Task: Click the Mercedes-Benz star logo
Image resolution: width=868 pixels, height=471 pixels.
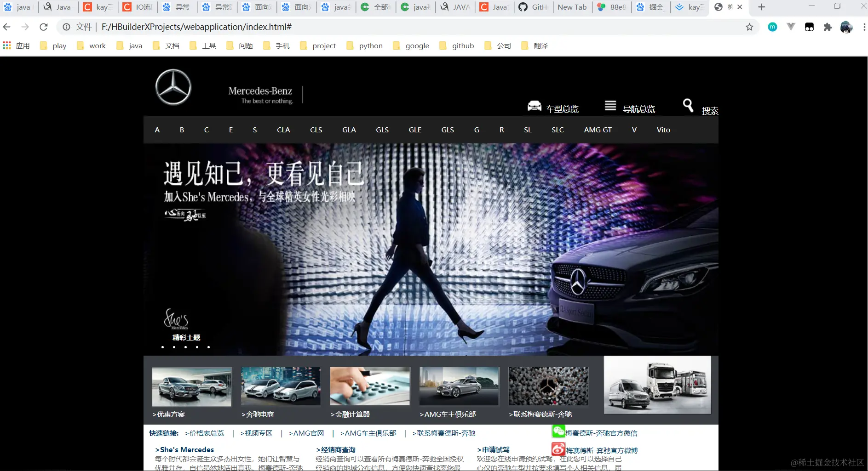Action: click(173, 87)
